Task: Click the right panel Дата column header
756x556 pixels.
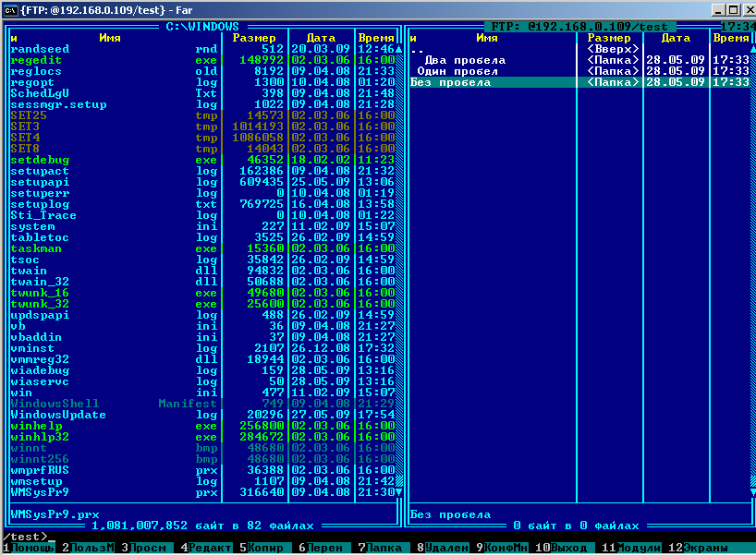Action: [x=676, y=38]
